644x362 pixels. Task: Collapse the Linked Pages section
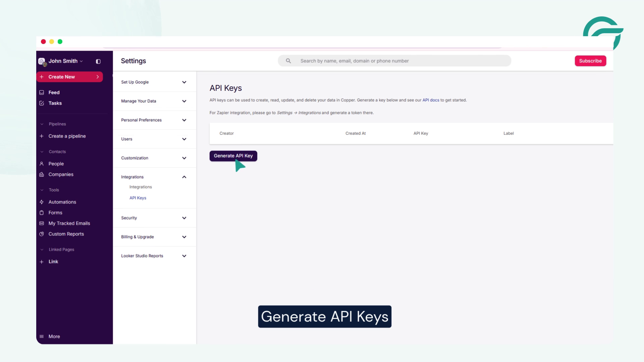click(42, 250)
